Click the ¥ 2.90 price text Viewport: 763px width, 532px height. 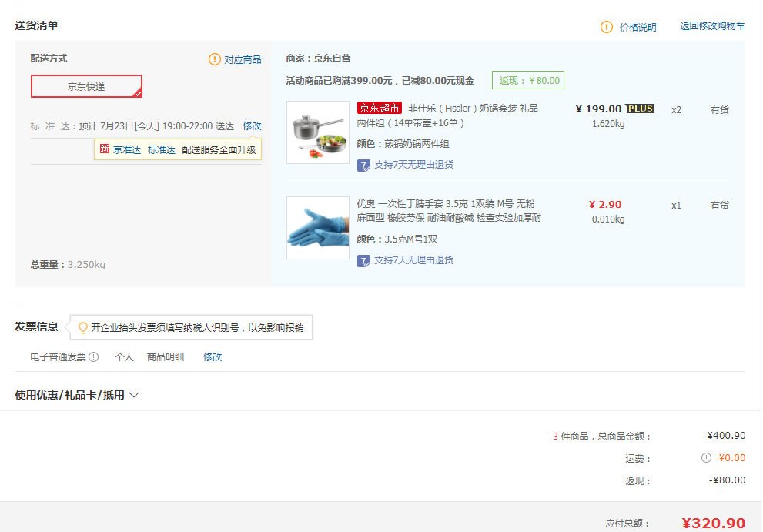605,205
